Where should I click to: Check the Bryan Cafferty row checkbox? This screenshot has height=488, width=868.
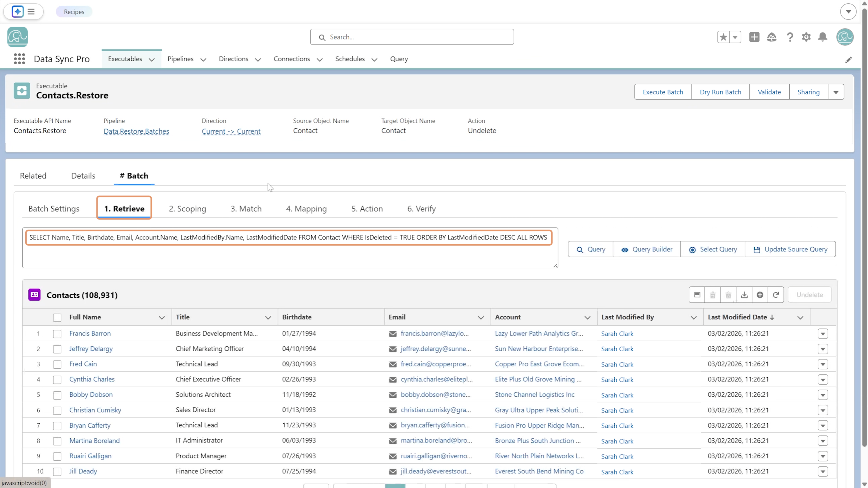point(57,426)
